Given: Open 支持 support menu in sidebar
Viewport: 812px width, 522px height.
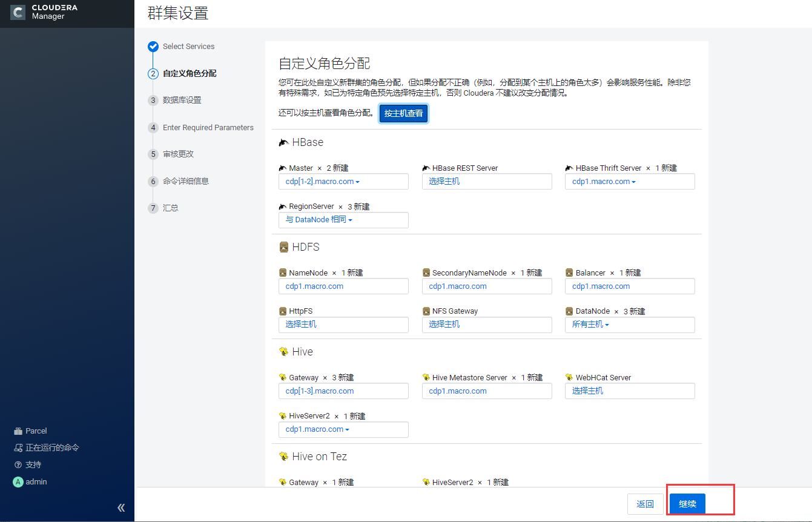Looking at the screenshot, I should pyautogui.click(x=33, y=465).
